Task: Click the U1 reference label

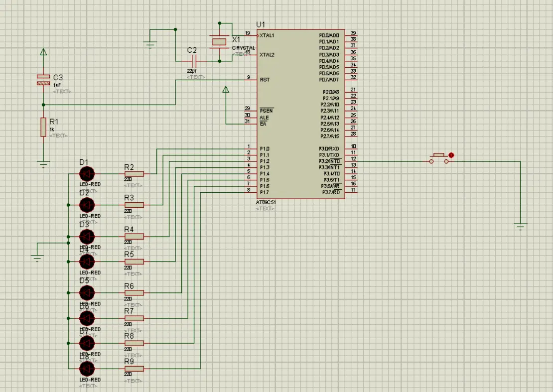Action: coord(261,24)
